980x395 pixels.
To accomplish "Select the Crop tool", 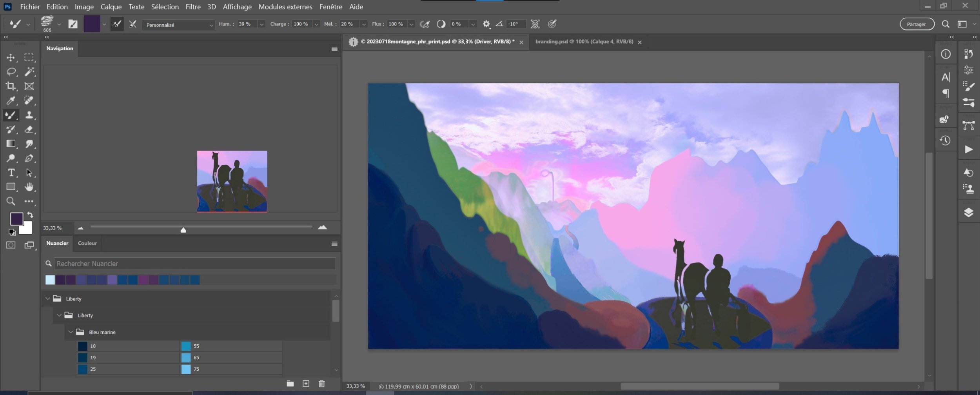I will [11, 86].
